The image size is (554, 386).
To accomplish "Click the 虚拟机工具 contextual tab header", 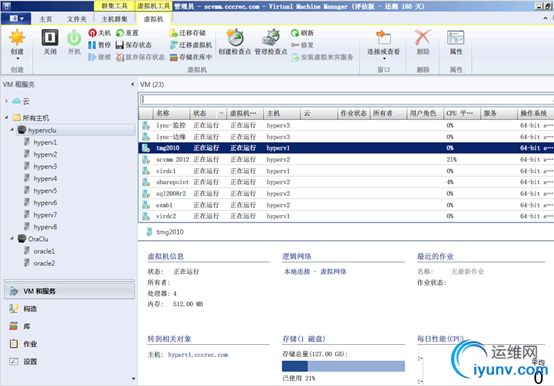I will click(x=153, y=6).
